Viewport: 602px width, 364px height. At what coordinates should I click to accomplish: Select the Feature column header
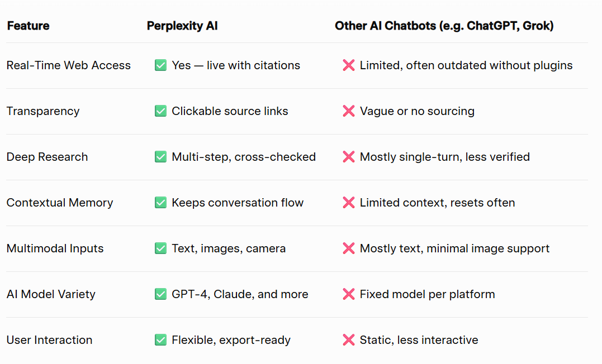(29, 26)
